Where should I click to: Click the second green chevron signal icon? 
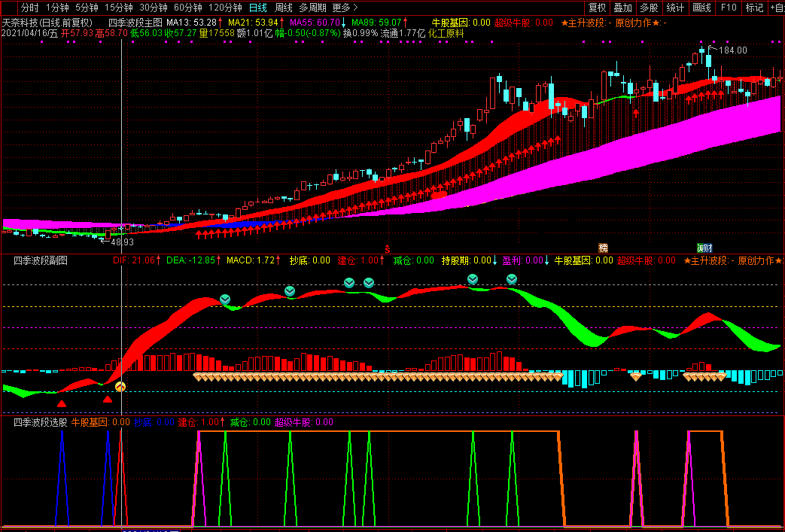click(x=290, y=291)
